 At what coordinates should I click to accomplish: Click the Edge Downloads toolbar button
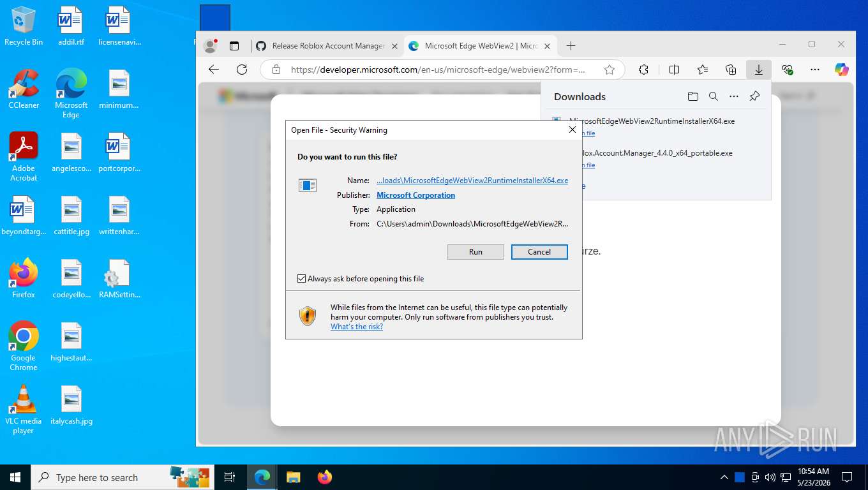(759, 70)
